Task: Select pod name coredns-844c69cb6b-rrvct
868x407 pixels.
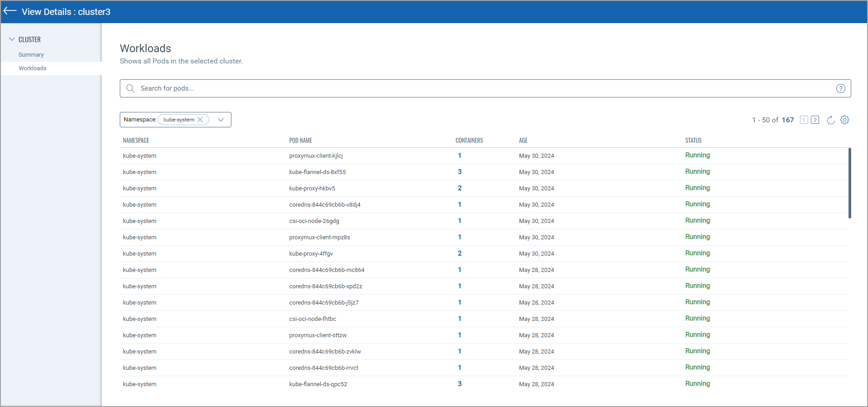Action: [x=324, y=368]
